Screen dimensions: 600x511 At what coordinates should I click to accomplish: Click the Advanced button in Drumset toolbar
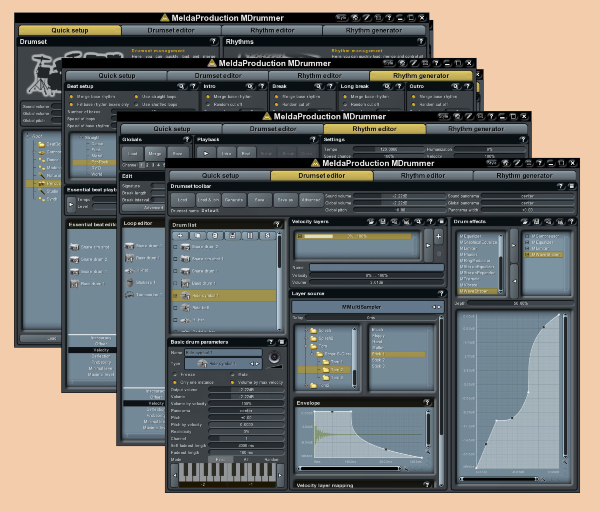point(311,200)
